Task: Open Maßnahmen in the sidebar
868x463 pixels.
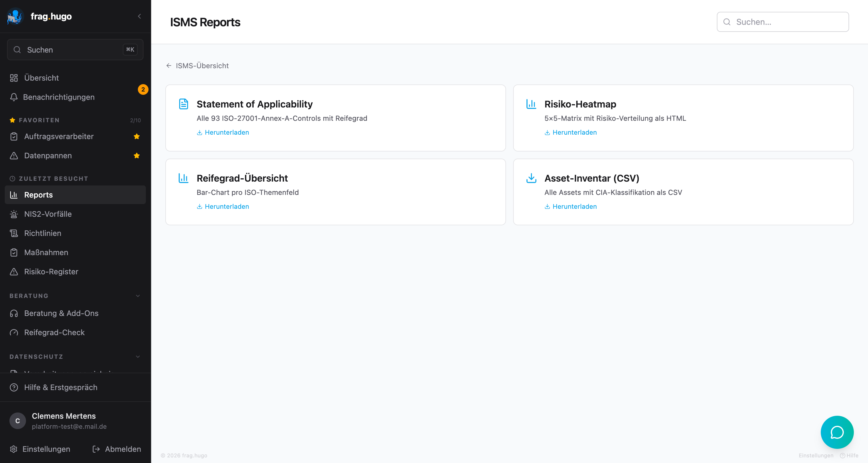Action: tap(75, 252)
